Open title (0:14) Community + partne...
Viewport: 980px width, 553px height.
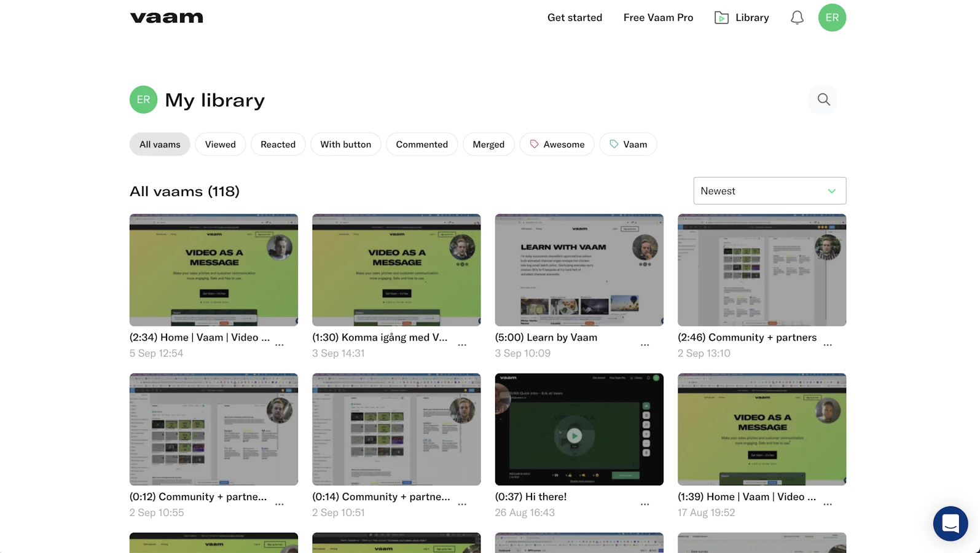pyautogui.click(x=381, y=496)
